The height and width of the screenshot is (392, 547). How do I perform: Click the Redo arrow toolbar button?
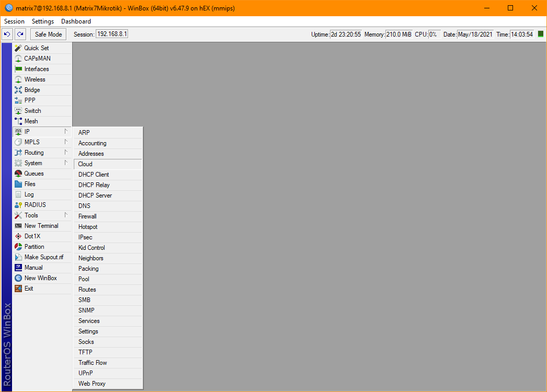(x=20, y=34)
